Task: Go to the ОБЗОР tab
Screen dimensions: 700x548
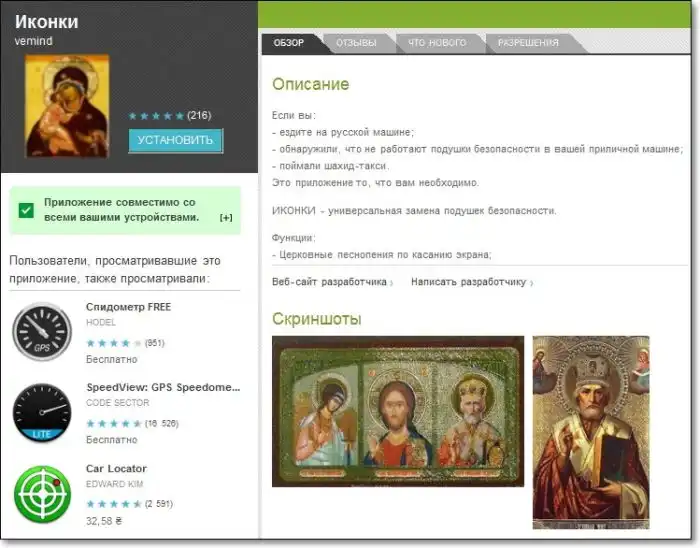Action: pyautogui.click(x=288, y=43)
